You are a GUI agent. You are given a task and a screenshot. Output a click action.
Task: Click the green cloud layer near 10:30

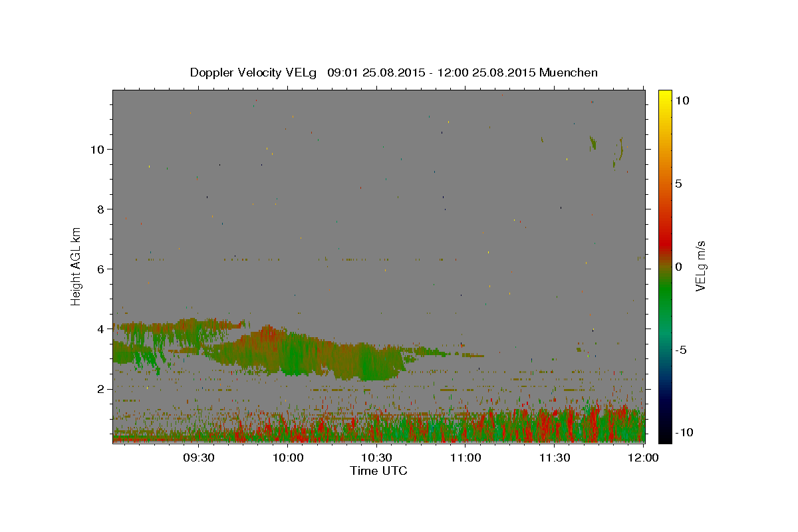372,362
